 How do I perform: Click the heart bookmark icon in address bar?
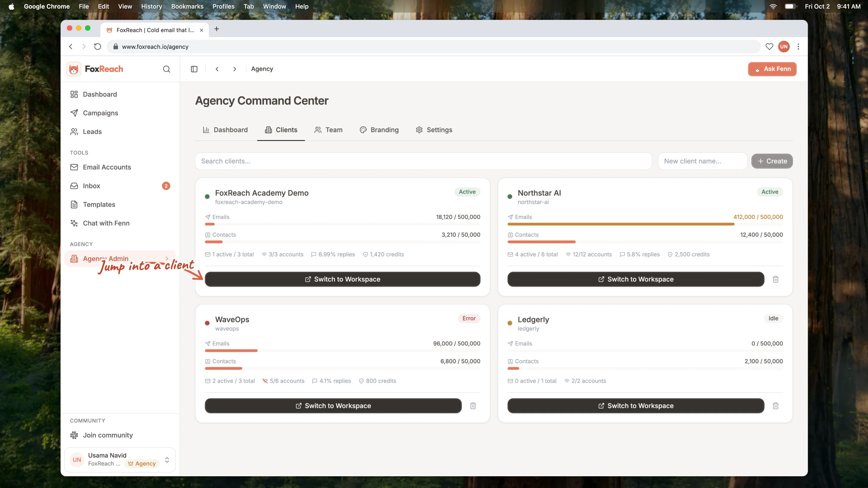[769, 46]
